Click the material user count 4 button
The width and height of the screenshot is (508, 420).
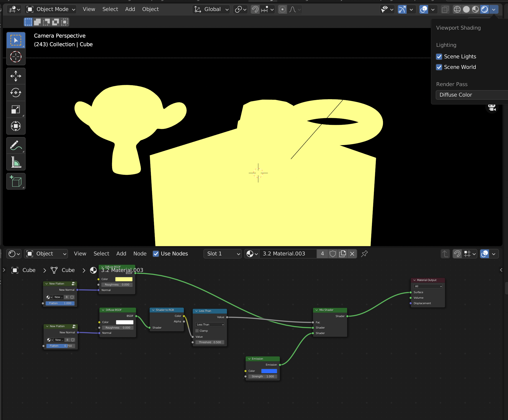click(x=322, y=254)
